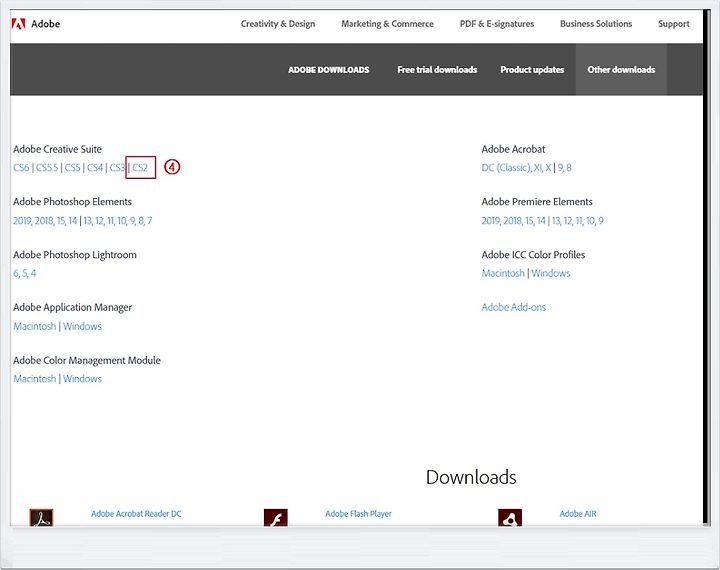Open Premiere Elements 13, 12, 11, 10, 9 link
The height and width of the screenshot is (570, 720).
[578, 221]
